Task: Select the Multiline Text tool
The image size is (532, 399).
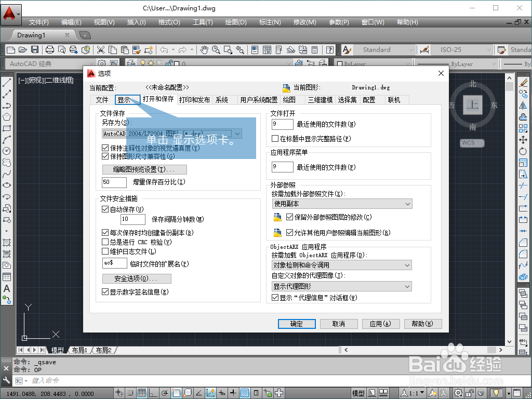Action: click(7, 287)
